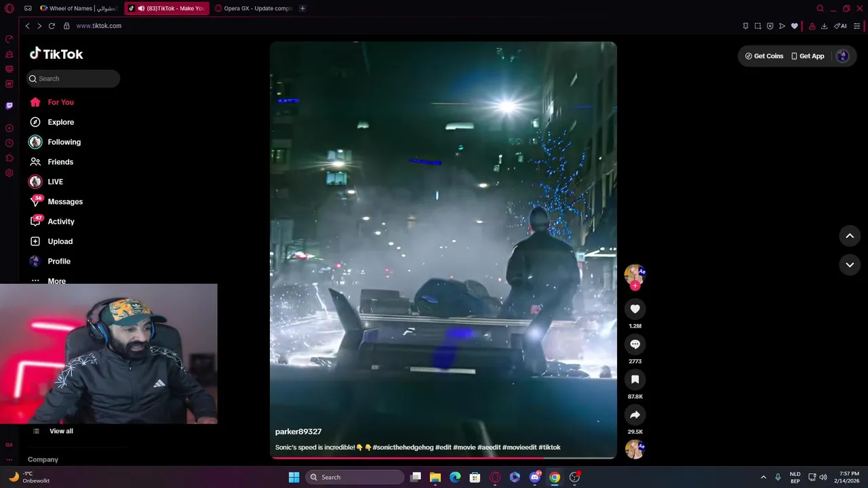The height and width of the screenshot is (488, 868).
Task: Click Get App button
Action: [x=808, y=56]
